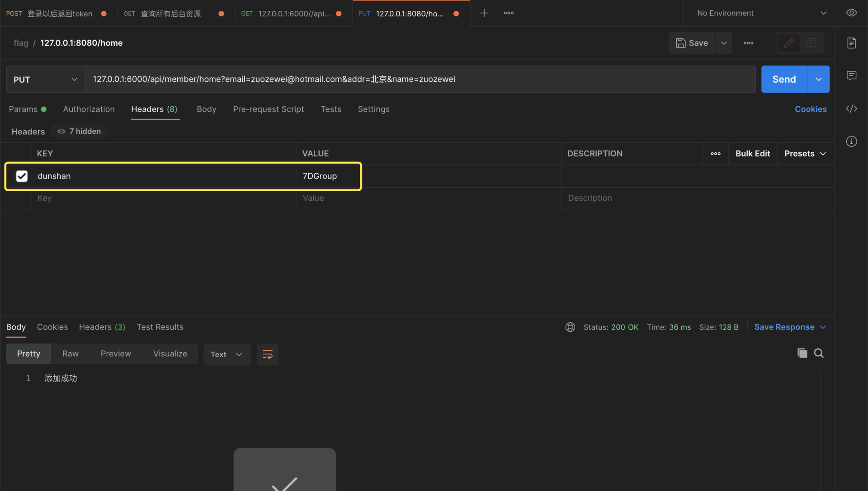Click the dunshan key cell
The height and width of the screenshot is (491, 868).
(164, 176)
